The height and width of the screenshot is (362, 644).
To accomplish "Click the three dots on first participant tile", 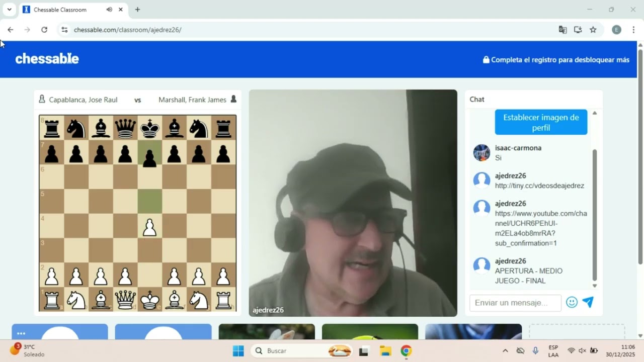I will pyautogui.click(x=21, y=333).
